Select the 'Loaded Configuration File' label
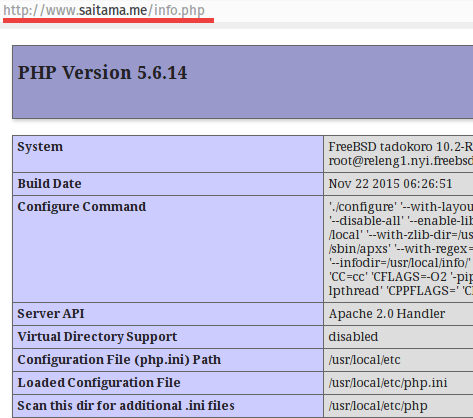The height and width of the screenshot is (418, 473). 99,383
